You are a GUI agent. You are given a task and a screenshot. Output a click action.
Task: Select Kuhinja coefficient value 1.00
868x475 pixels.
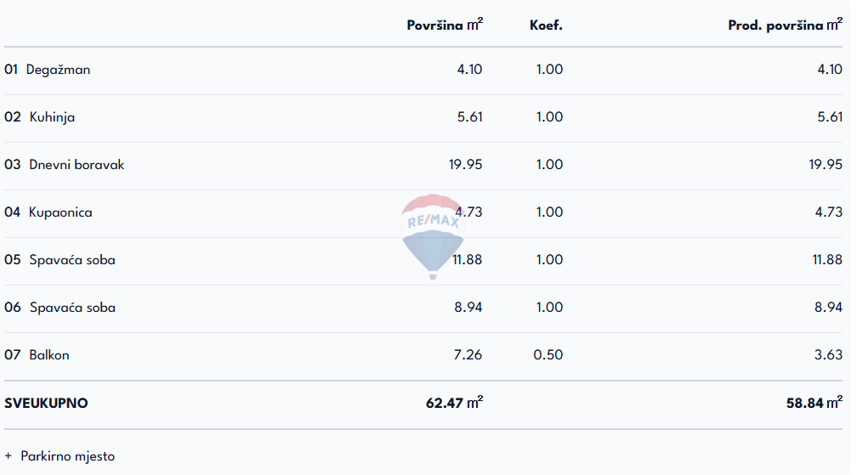tap(549, 117)
